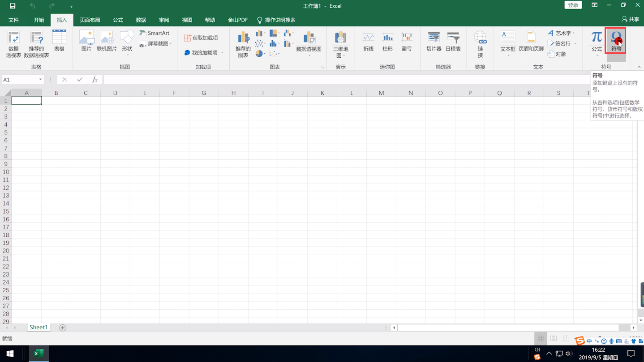Insert a combo chart
The width and height of the screenshot is (644, 362).
288,44
